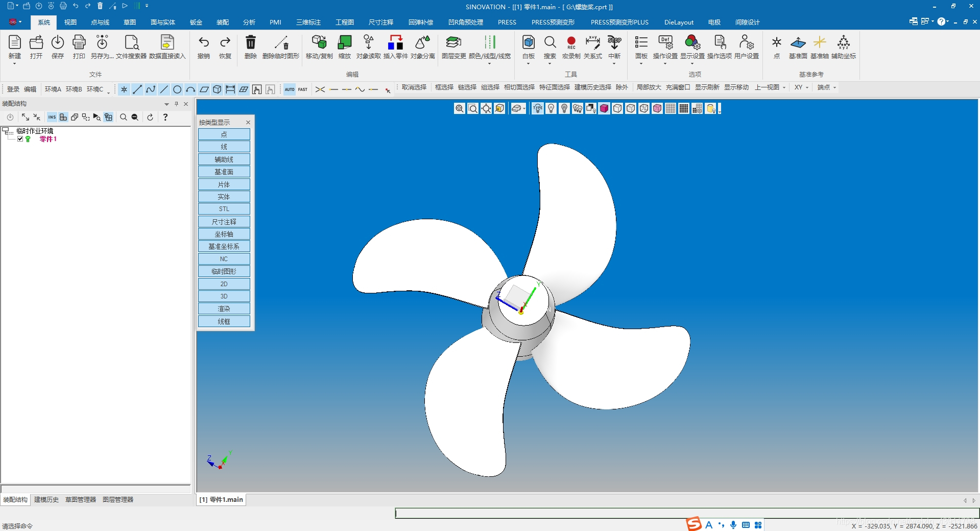Start macro recording with 宏录制
The image size is (980, 531).
point(571,42)
